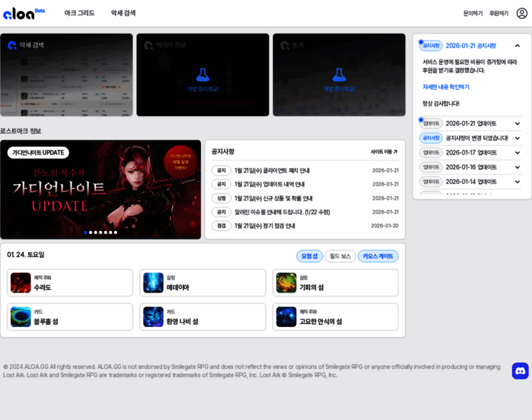Click the 점검 tag on notice row

(222, 225)
